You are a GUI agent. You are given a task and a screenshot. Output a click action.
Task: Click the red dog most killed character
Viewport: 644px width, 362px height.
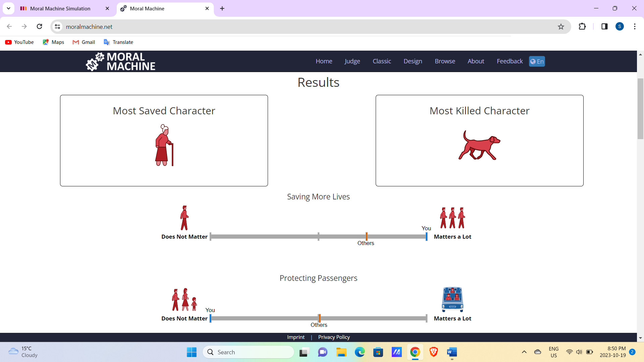(x=479, y=145)
